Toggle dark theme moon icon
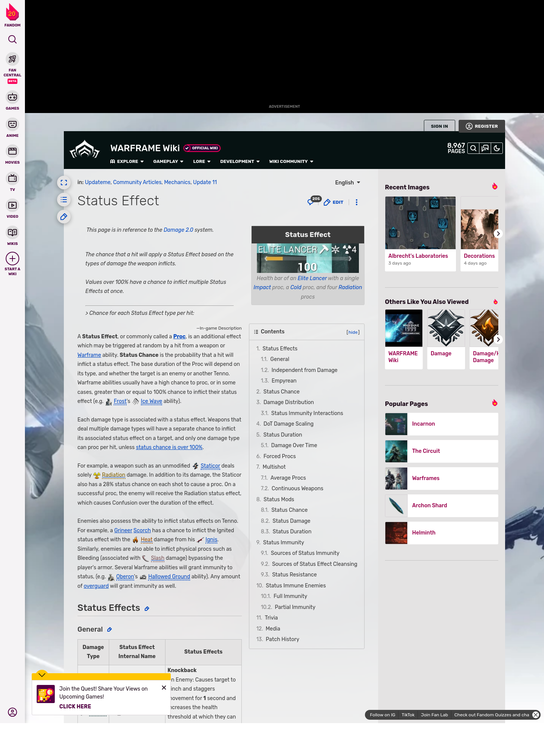The height and width of the screenshot is (756, 544). 497,148
